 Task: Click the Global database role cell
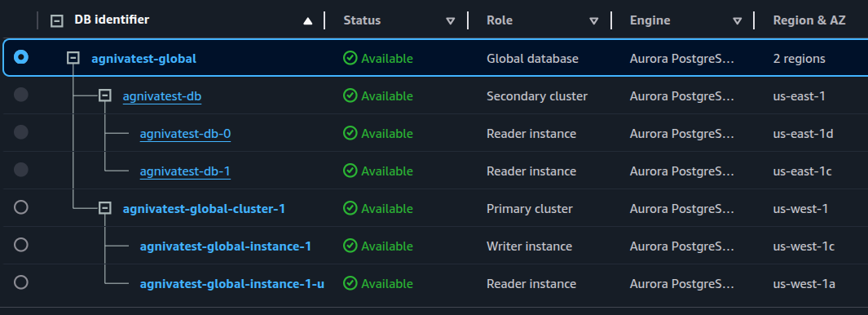(x=532, y=58)
